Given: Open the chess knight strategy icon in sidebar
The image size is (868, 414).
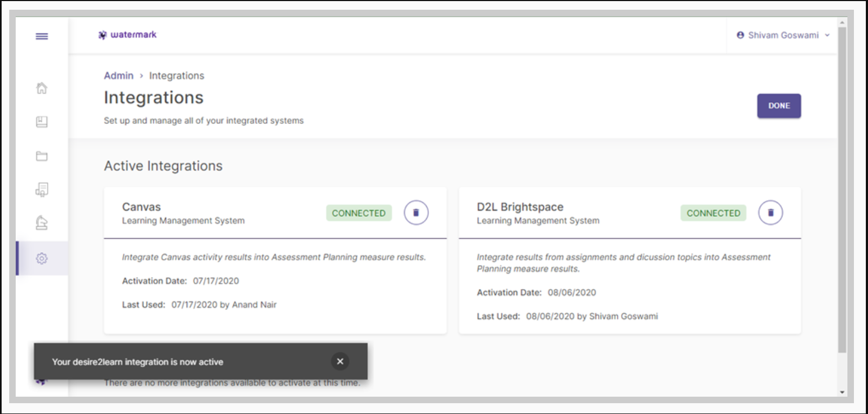Looking at the screenshot, I should (42, 222).
